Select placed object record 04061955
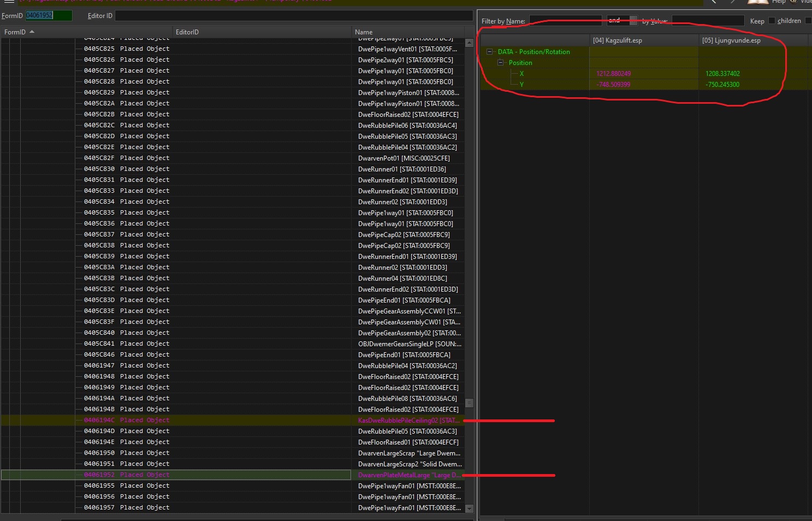 (x=233, y=486)
